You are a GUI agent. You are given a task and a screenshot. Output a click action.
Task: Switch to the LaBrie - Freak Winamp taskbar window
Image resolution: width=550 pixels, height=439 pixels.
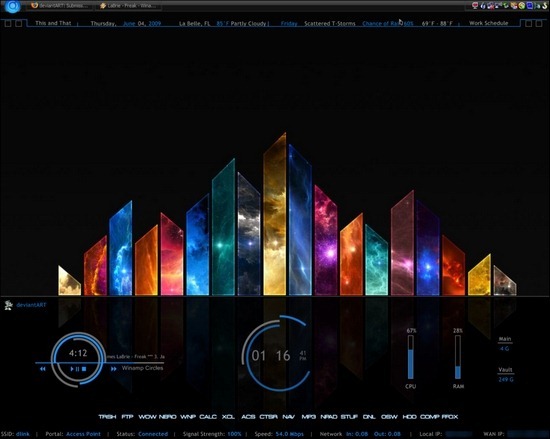tap(128, 6)
